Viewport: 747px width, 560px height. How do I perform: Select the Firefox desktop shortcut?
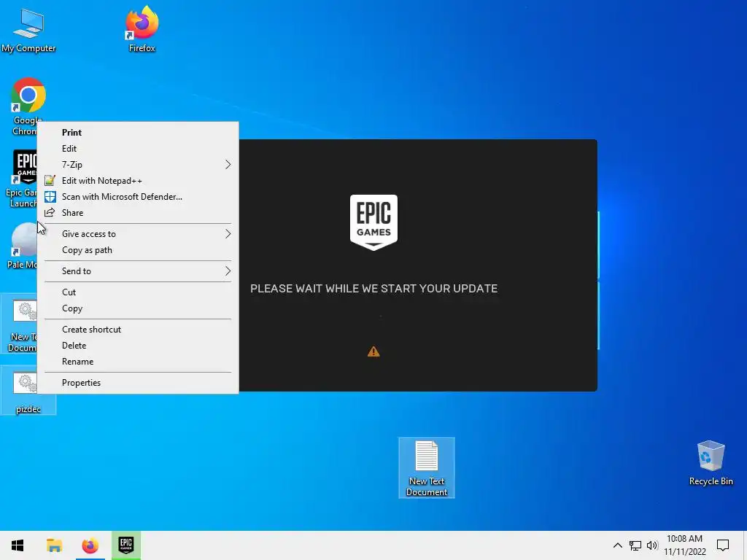coord(142,29)
